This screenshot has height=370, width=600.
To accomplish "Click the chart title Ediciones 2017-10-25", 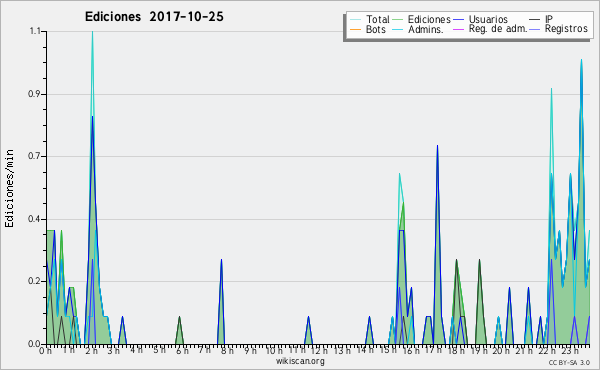I will (x=154, y=17).
